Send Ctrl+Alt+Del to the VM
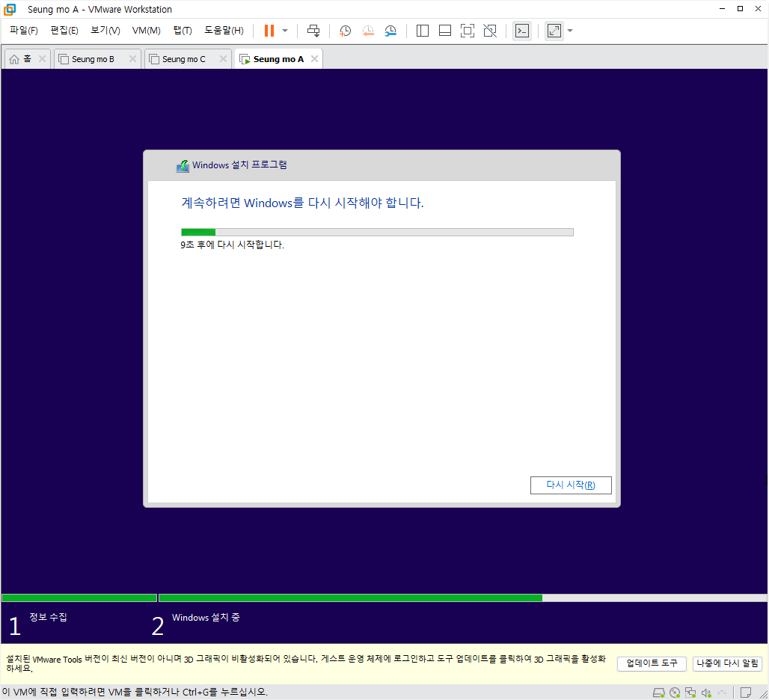This screenshot has height=700, width=769. [x=313, y=31]
